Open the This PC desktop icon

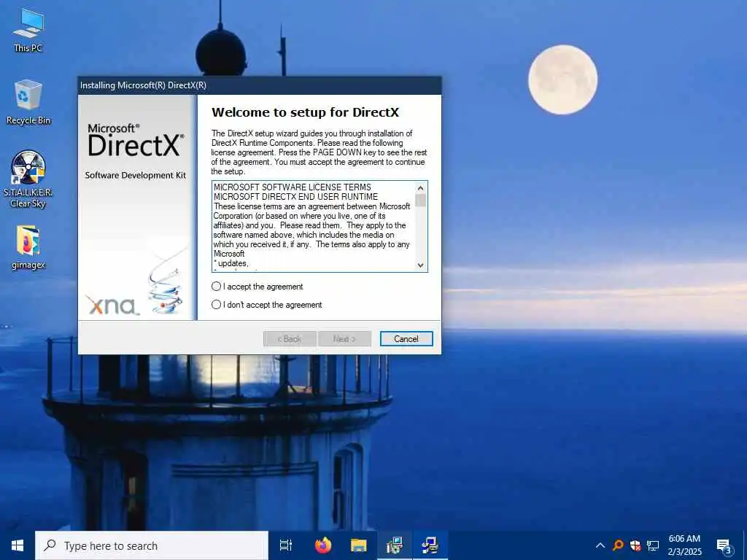click(x=28, y=29)
